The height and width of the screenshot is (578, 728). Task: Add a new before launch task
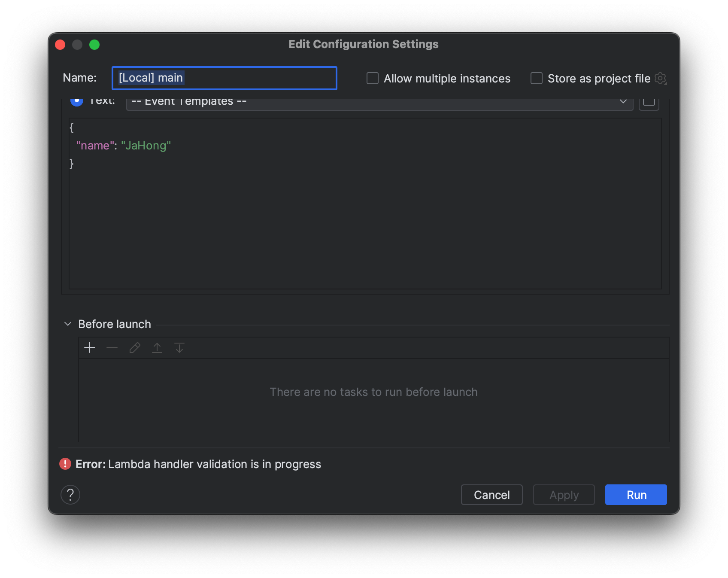click(90, 347)
